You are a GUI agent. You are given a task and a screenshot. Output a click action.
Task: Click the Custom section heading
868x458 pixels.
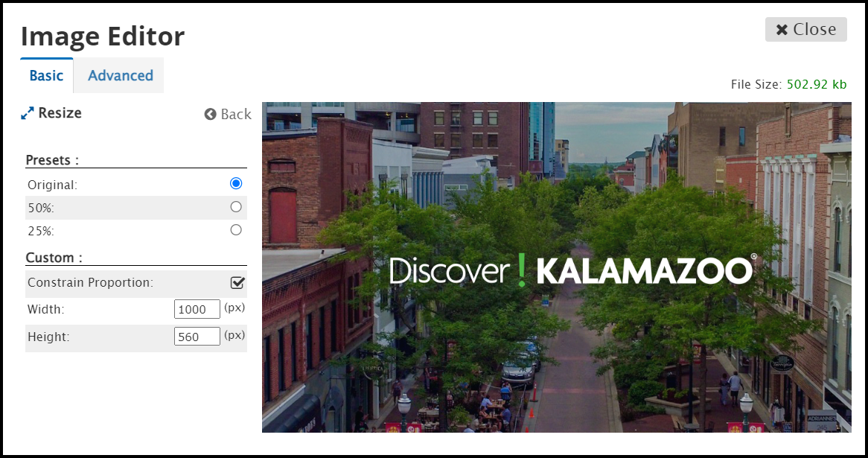[x=54, y=258]
